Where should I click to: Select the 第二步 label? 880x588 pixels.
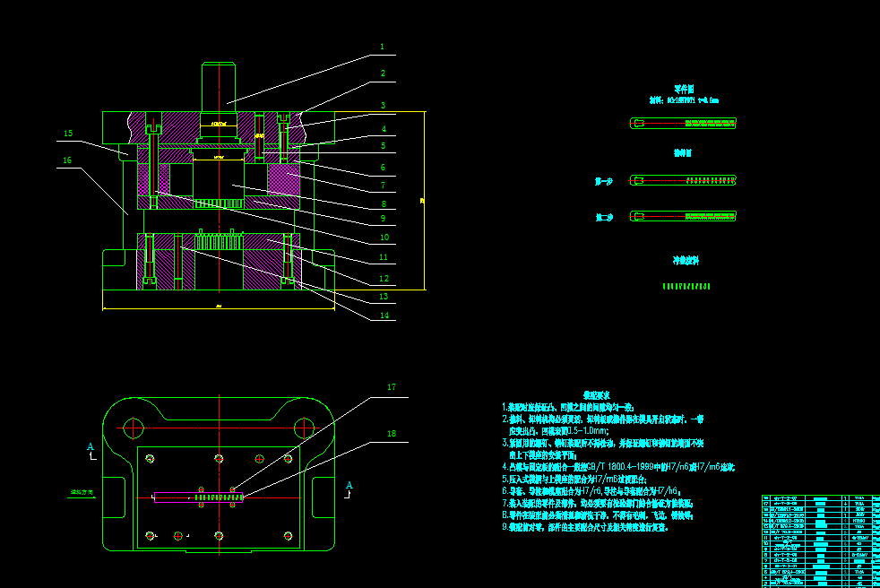pyautogui.click(x=604, y=217)
